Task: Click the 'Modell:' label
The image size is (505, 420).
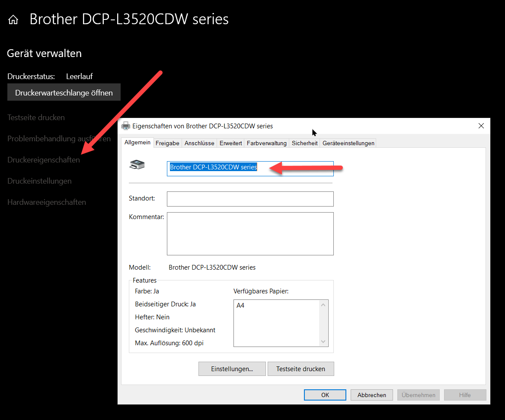Action: tap(140, 267)
